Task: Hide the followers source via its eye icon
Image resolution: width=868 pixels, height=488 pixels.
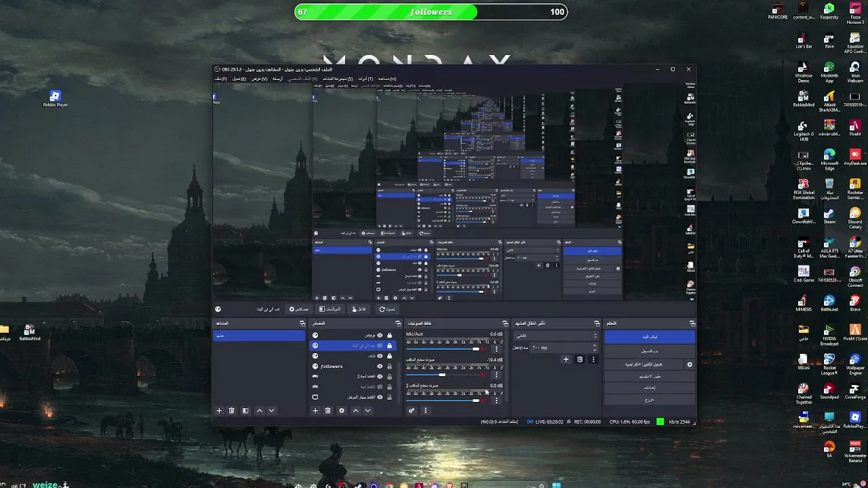Action: click(380, 366)
